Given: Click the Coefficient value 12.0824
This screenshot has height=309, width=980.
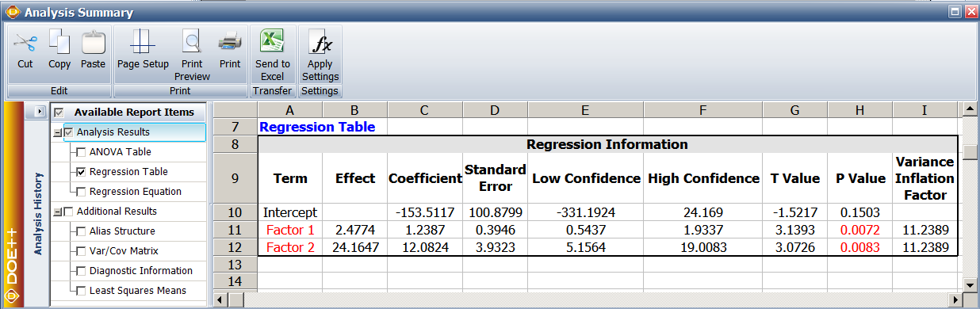Looking at the screenshot, I should click(425, 247).
